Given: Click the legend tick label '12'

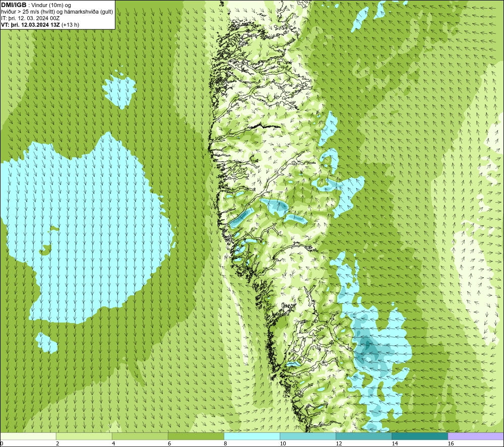Looking at the screenshot, I should [x=339, y=443].
